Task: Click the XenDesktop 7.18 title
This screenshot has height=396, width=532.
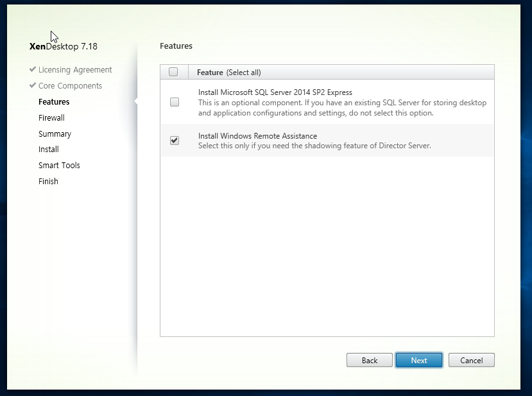Action: 64,46
